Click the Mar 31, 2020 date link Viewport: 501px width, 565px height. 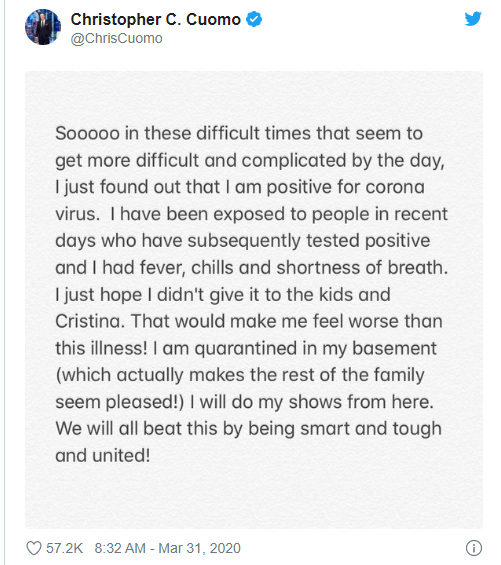pos(199,548)
